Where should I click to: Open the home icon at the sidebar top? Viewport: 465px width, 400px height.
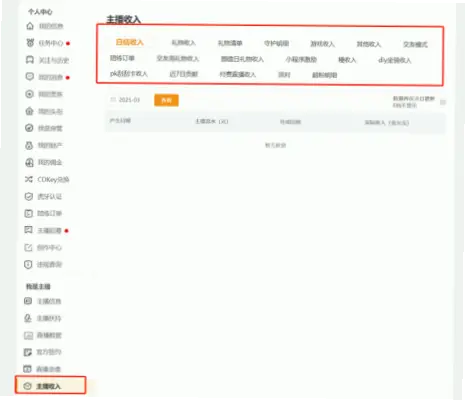30,26
